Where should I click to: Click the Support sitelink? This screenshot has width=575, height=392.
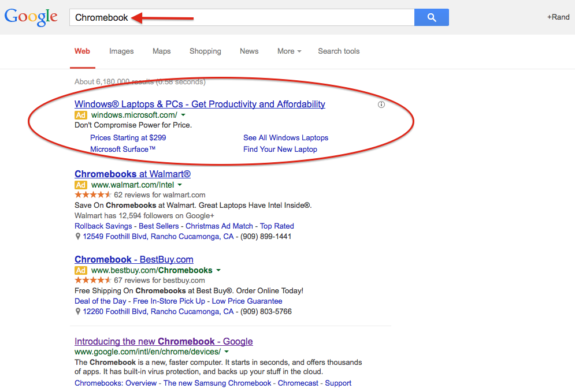point(338,383)
